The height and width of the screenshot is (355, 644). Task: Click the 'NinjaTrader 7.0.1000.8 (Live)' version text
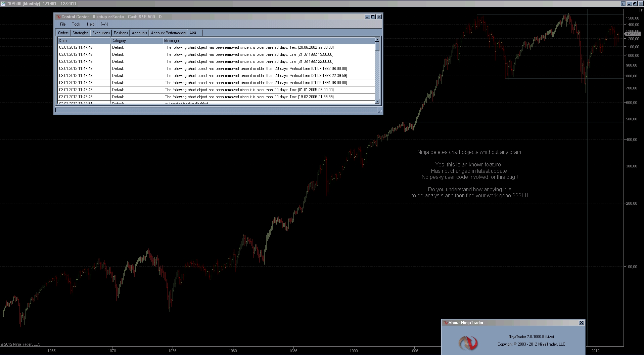click(531, 337)
